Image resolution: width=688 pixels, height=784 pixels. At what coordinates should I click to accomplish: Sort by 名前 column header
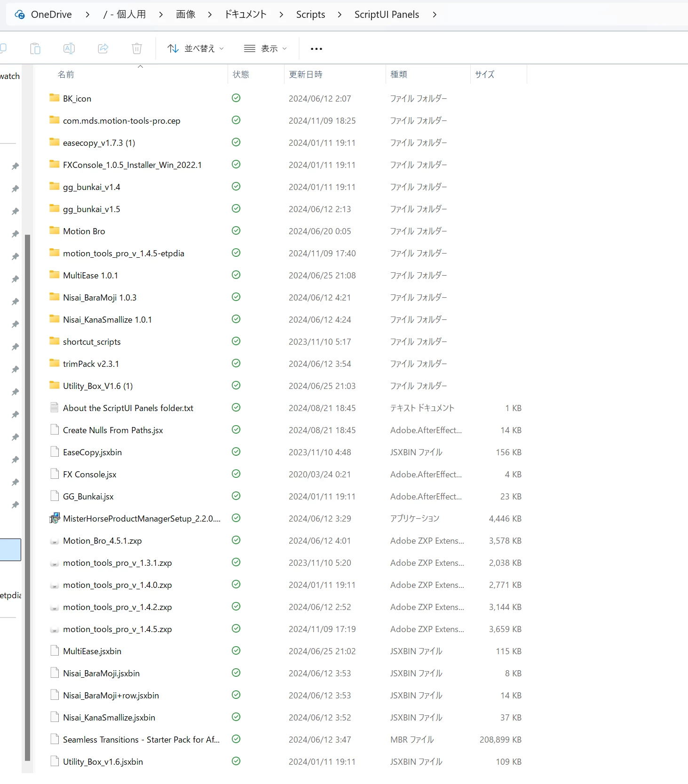[66, 74]
